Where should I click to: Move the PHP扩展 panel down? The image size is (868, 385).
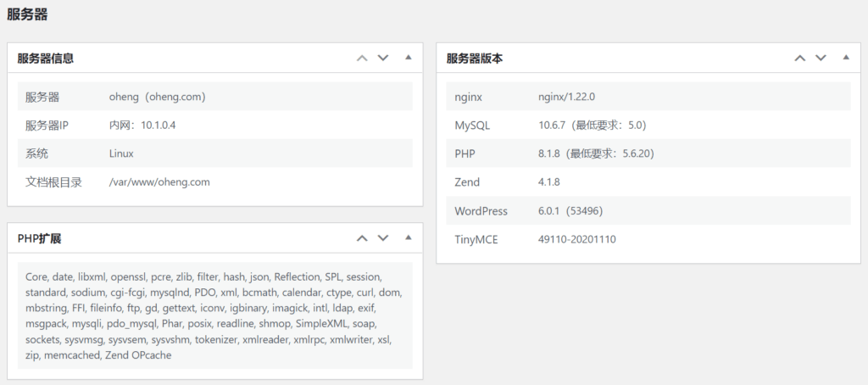383,238
